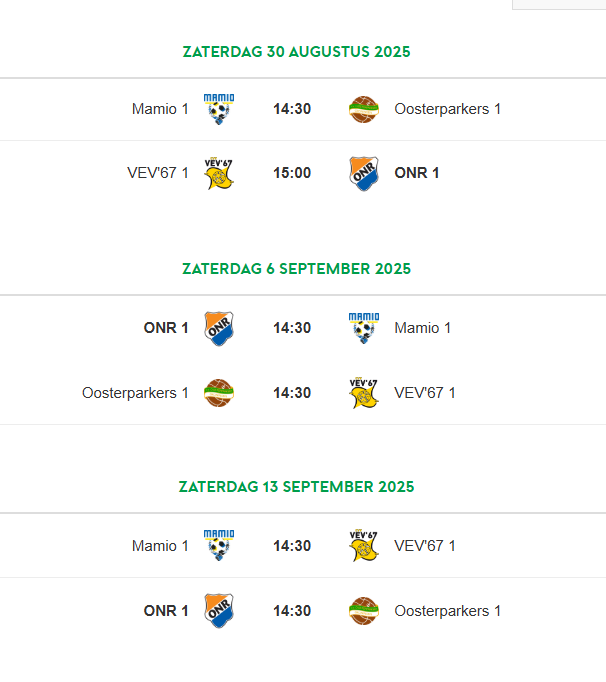Screen dimensions: 606x682
Task: Click Mamio logo in 6 September match
Action: (x=364, y=328)
